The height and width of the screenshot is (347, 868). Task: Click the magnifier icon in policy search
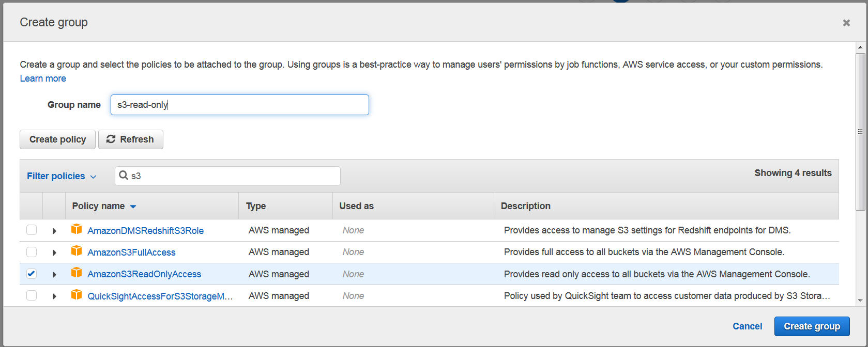point(124,176)
